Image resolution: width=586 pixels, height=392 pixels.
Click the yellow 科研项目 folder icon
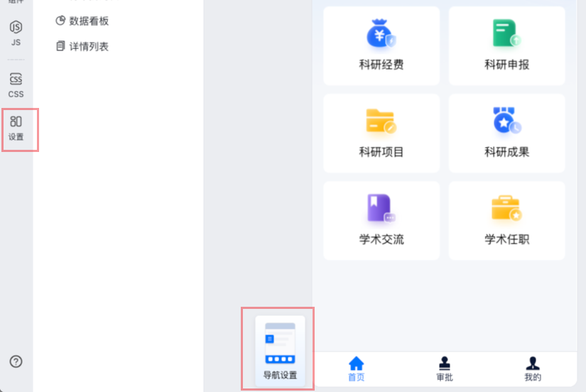pos(381,121)
